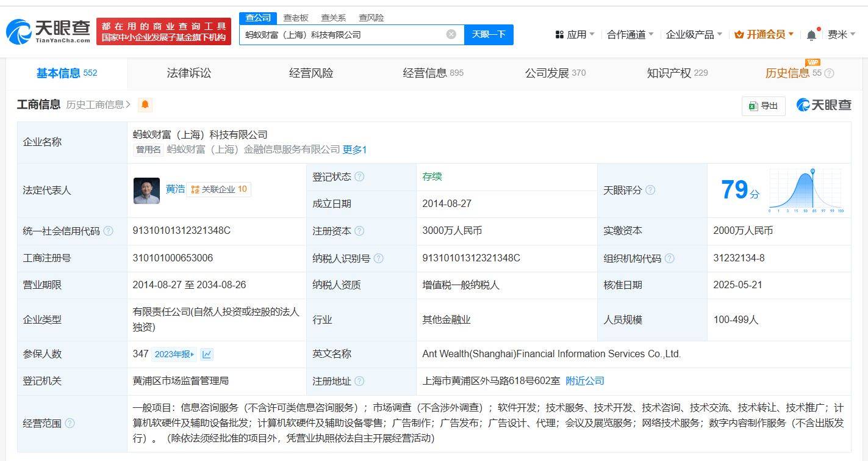Expand 历史工商信息 with its chevron
The width and height of the screenshot is (868, 461).
(x=98, y=104)
